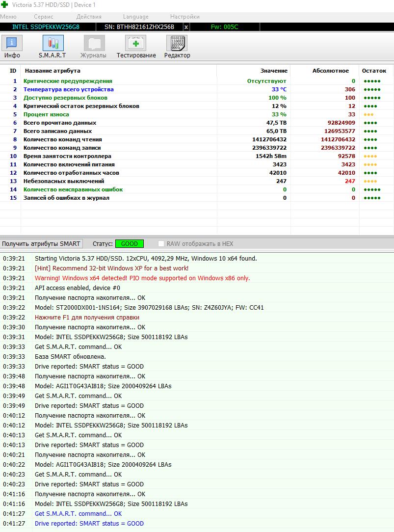
Task: Sort by the ID column header
Action: tap(13, 71)
